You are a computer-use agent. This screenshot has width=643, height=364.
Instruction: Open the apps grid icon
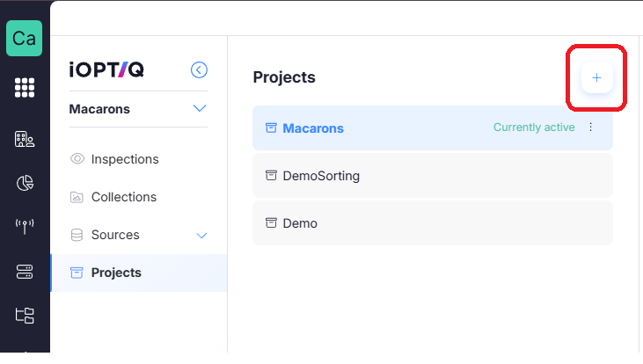point(25,87)
